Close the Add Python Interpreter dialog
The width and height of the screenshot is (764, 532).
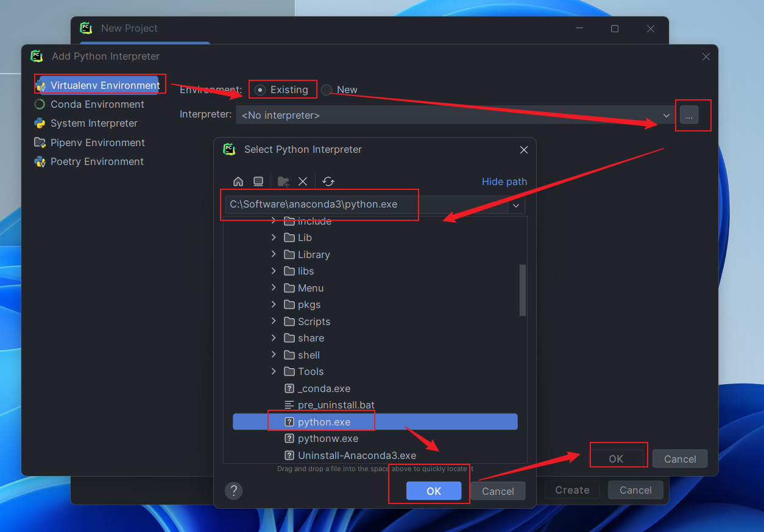point(706,57)
